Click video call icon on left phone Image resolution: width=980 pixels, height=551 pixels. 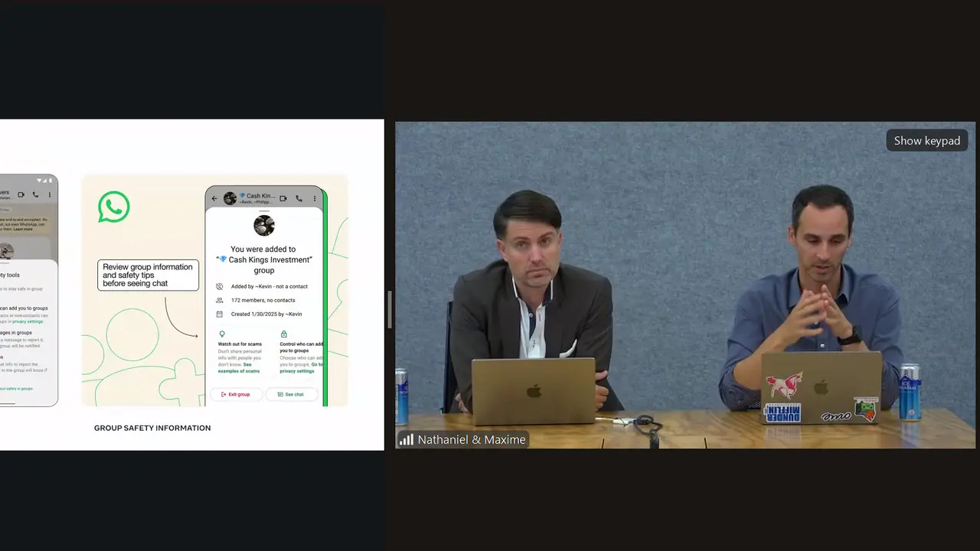(x=21, y=194)
